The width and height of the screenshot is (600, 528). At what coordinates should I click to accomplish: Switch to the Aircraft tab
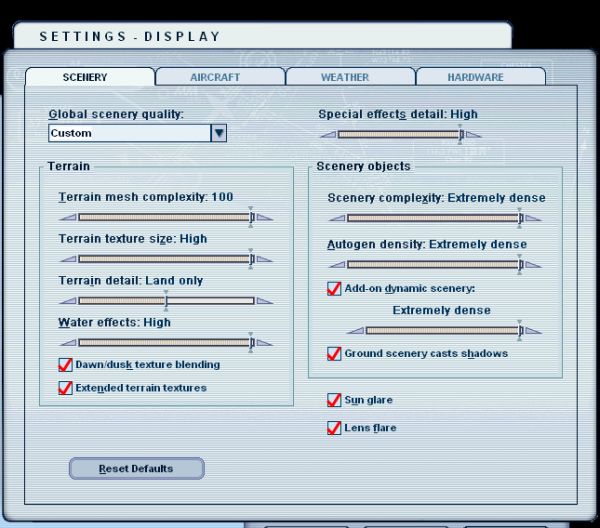220,77
